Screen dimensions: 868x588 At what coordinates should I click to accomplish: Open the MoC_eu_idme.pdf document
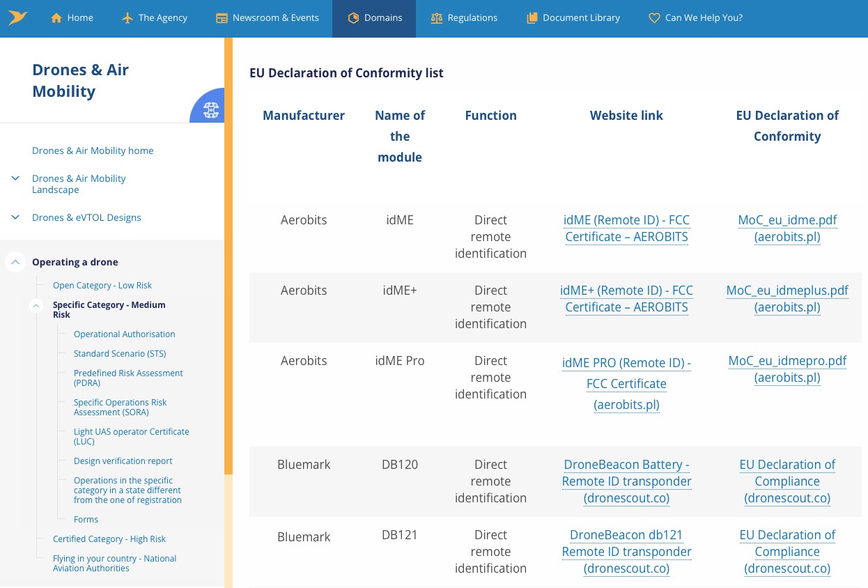pyautogui.click(x=787, y=229)
